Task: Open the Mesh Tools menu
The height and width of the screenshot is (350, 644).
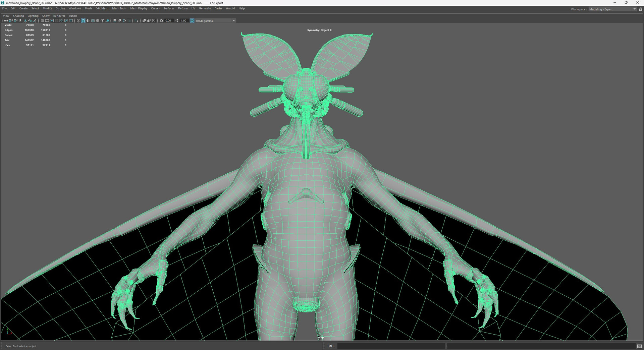Action: click(119, 8)
